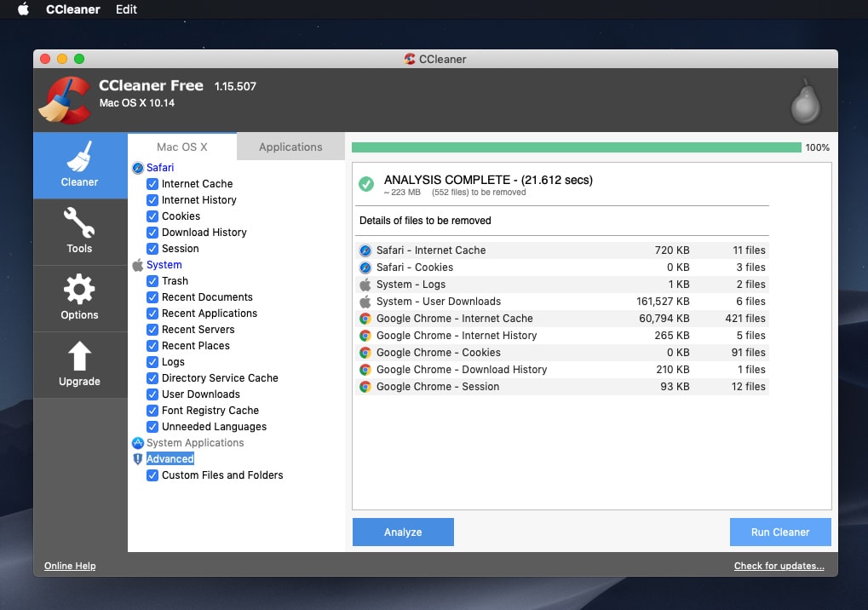
Task: Open the Edit menu in the menu bar
Action: coord(125,9)
